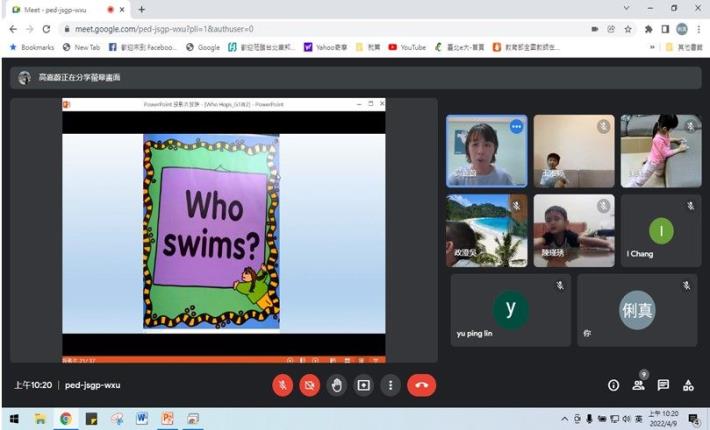Expand the hidden bookmarks overflow chevron
The height and width of the screenshot is (430, 710).
pyautogui.click(x=652, y=47)
